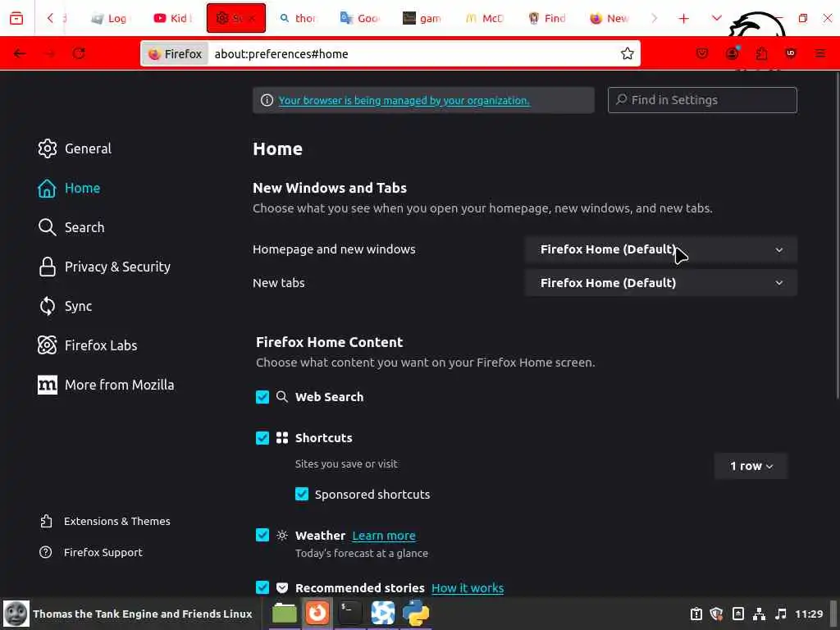Switch to the Find tab
The image size is (840, 630).
tap(547, 19)
